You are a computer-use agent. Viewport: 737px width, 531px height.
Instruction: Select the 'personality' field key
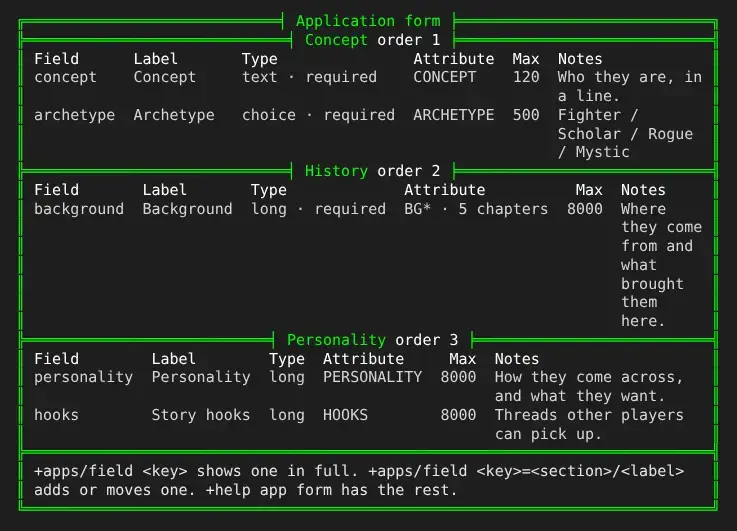coord(84,377)
